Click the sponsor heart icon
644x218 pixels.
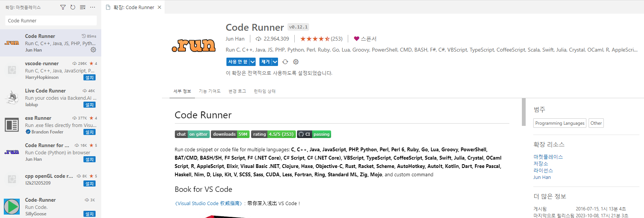[357, 39]
